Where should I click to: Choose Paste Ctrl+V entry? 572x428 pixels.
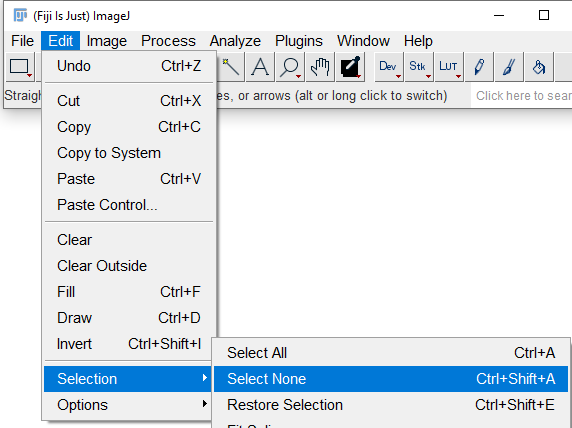[129, 179]
